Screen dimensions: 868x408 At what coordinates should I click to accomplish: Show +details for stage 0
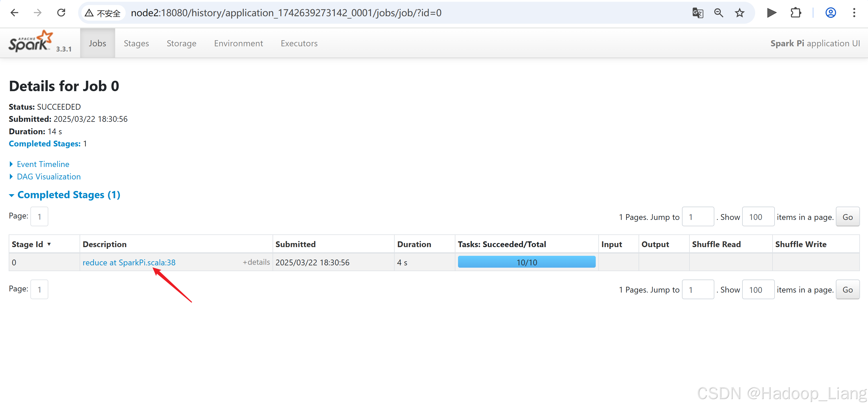coord(256,262)
